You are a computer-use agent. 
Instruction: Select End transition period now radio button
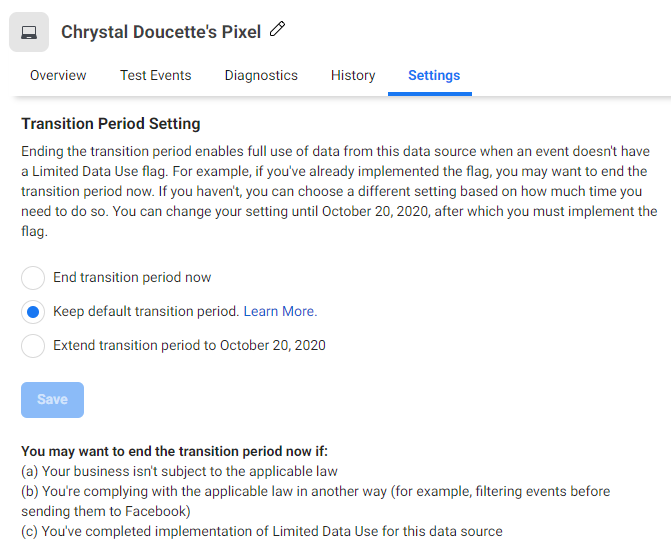coord(33,278)
